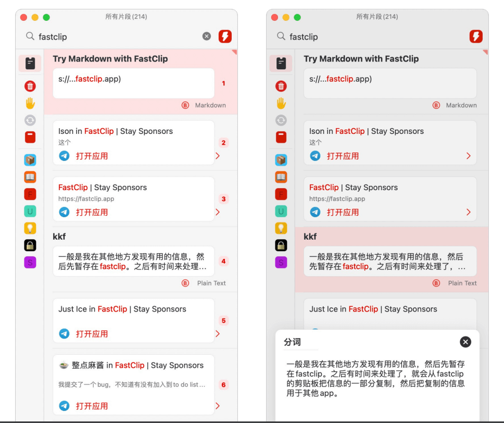504x423 pixels.
Task: Click the '分词' heading in the popup
Action: 292,342
